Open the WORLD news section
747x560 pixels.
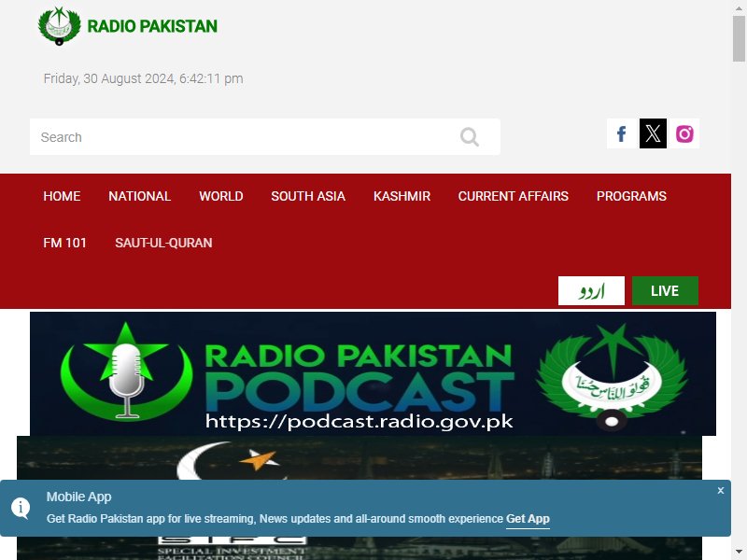[221, 196]
